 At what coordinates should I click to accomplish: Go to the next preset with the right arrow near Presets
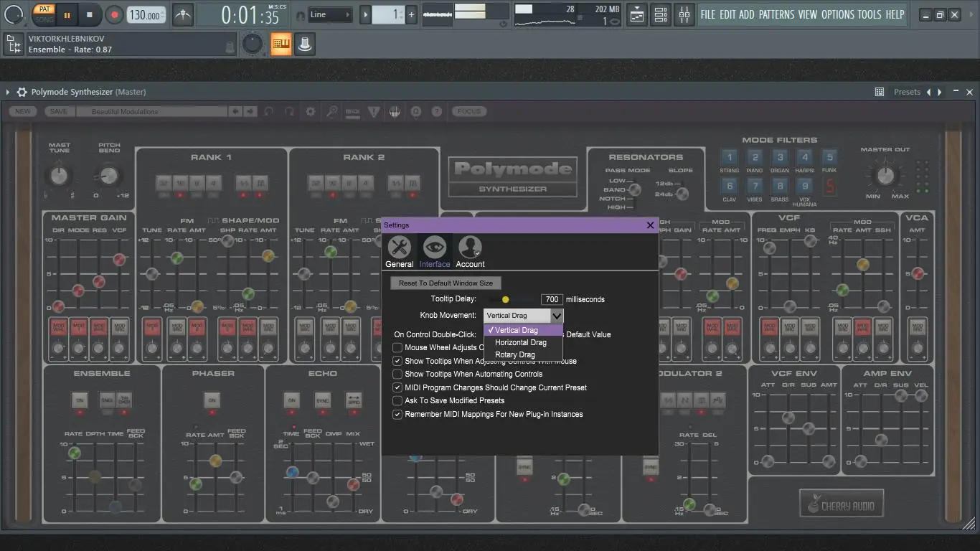pyautogui.click(x=941, y=92)
